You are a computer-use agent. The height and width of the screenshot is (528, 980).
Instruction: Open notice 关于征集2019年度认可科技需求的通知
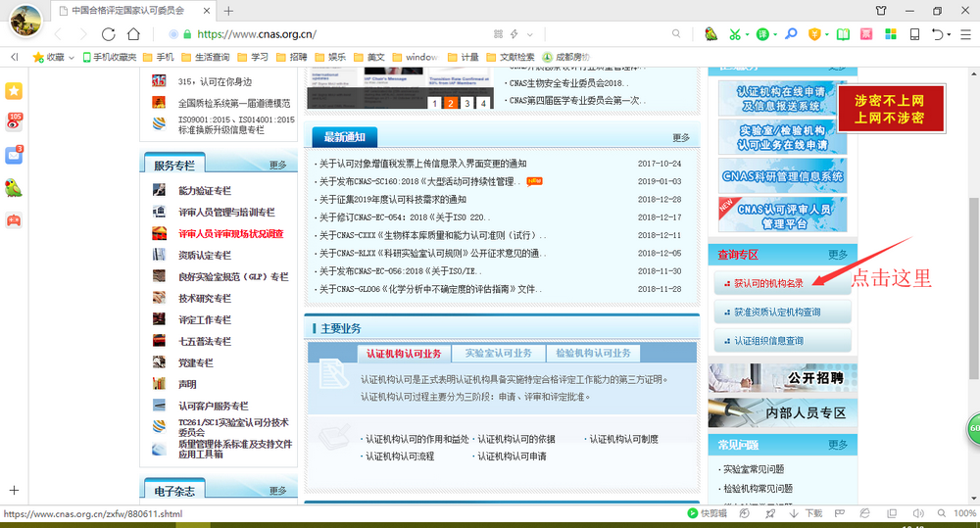393,199
